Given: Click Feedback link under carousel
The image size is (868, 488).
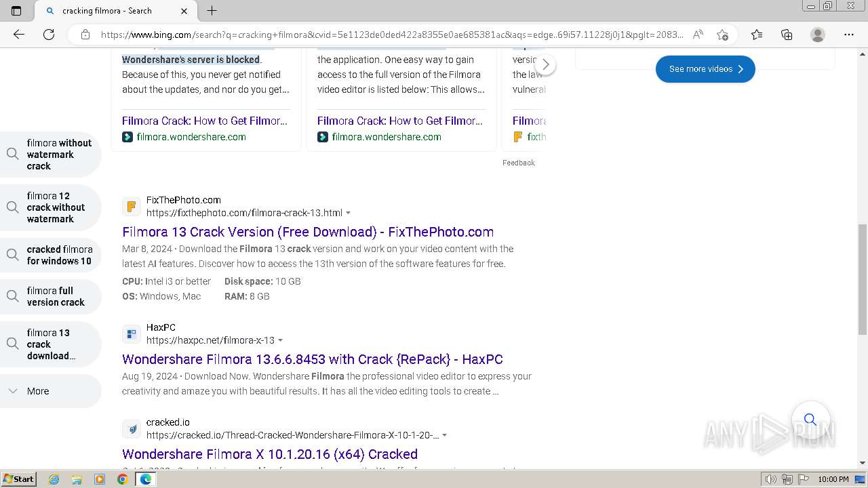Looking at the screenshot, I should [519, 163].
